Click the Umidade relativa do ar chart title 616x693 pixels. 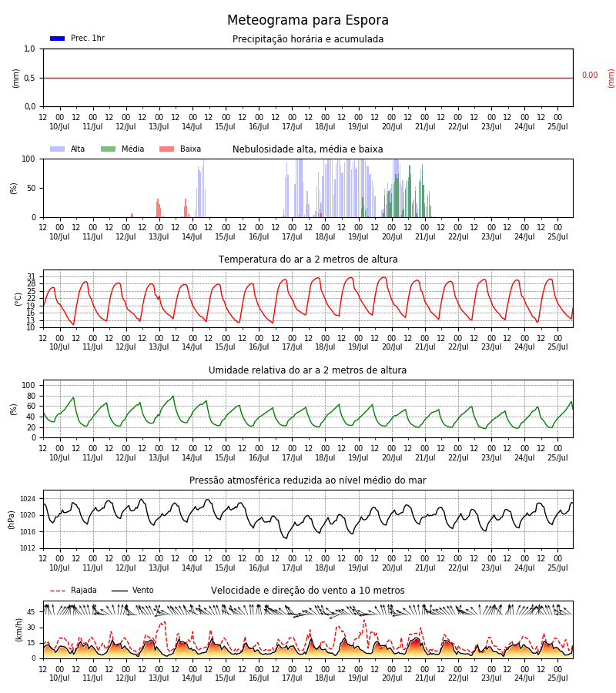click(308, 370)
